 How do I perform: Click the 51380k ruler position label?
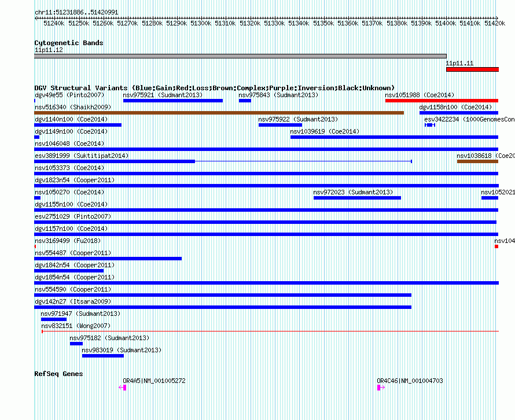(x=397, y=23)
